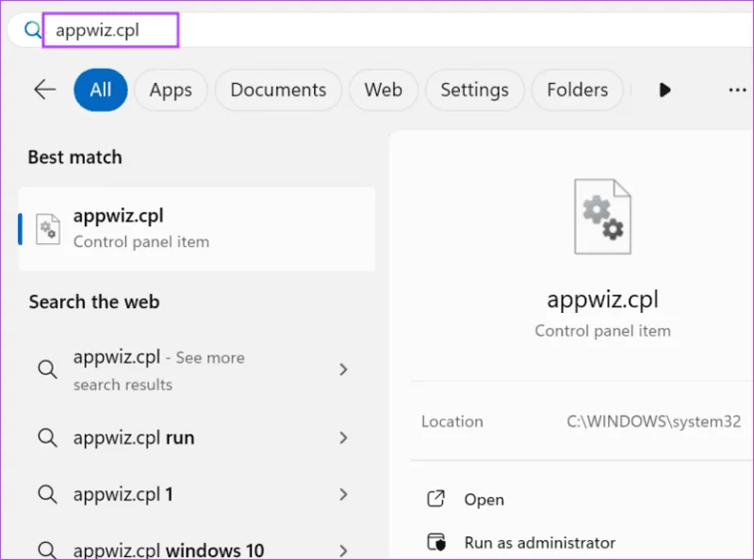Click the magnifier icon beside 'appwiz.cpl 1'
The image size is (754, 560).
pyautogui.click(x=48, y=494)
